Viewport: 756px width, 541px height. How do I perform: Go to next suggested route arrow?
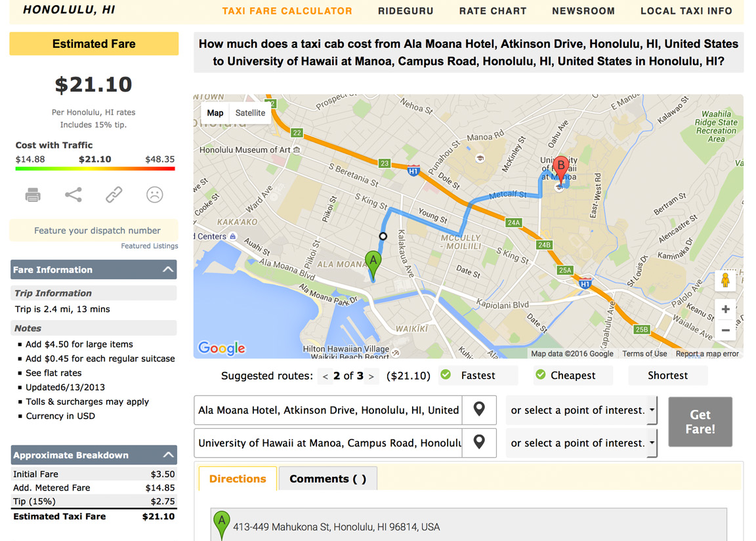click(371, 376)
